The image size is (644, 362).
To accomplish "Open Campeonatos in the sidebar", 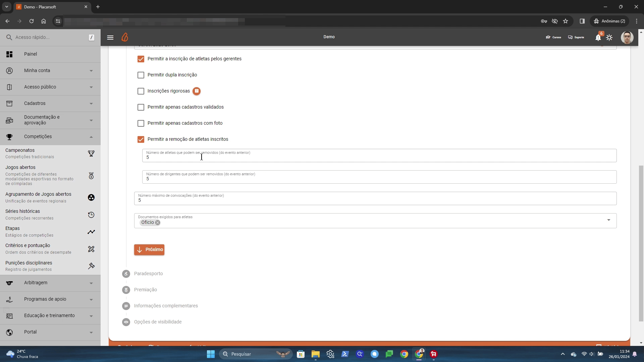I will coord(20,150).
